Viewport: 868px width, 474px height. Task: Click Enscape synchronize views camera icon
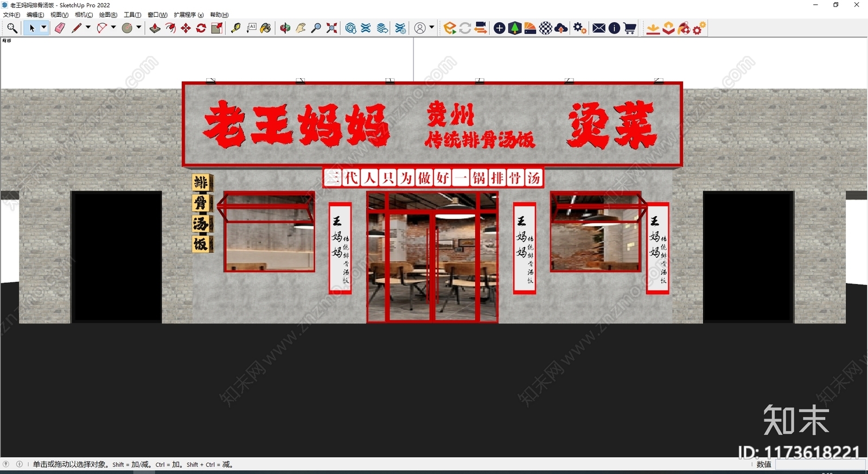(480, 28)
